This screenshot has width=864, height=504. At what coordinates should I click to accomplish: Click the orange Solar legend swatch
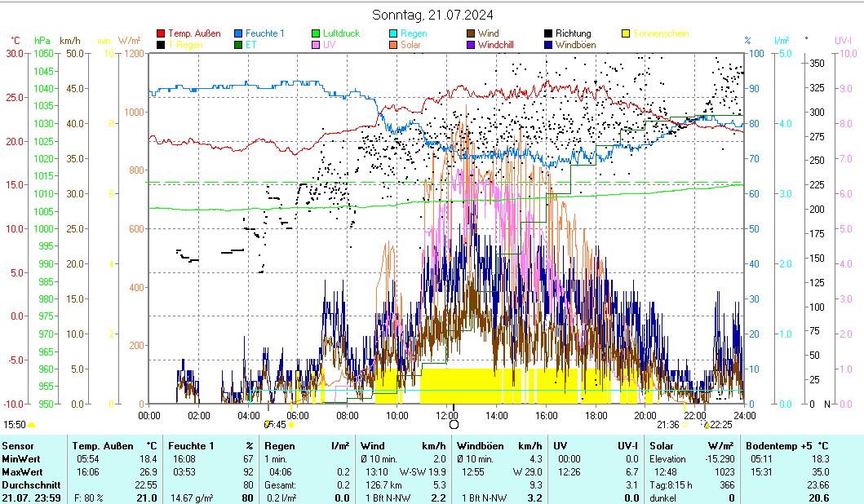tap(392, 45)
